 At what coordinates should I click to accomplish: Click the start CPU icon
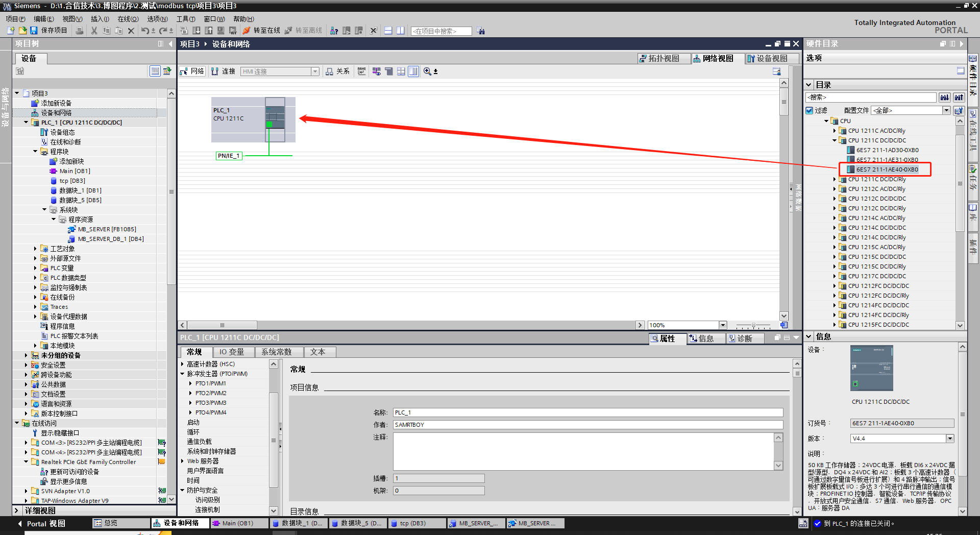coord(347,31)
